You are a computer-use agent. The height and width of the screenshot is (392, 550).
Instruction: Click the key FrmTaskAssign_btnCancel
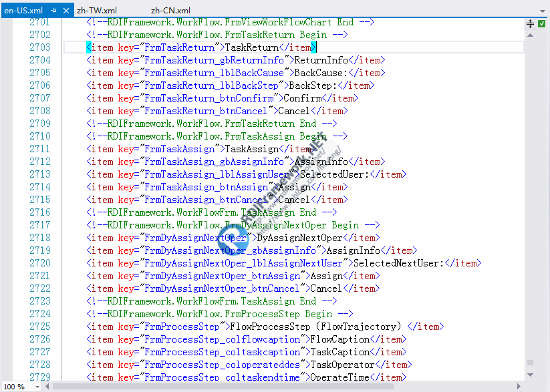coord(206,200)
